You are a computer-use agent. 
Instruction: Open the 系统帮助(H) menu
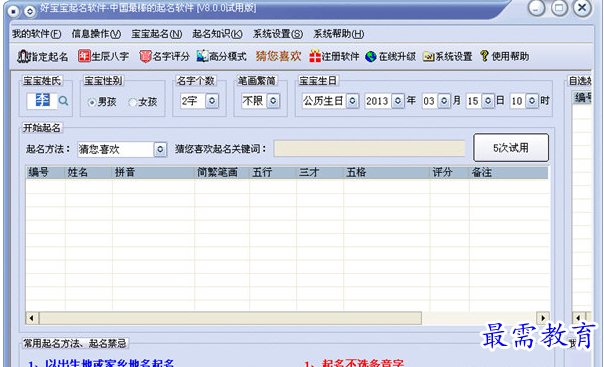tap(339, 34)
